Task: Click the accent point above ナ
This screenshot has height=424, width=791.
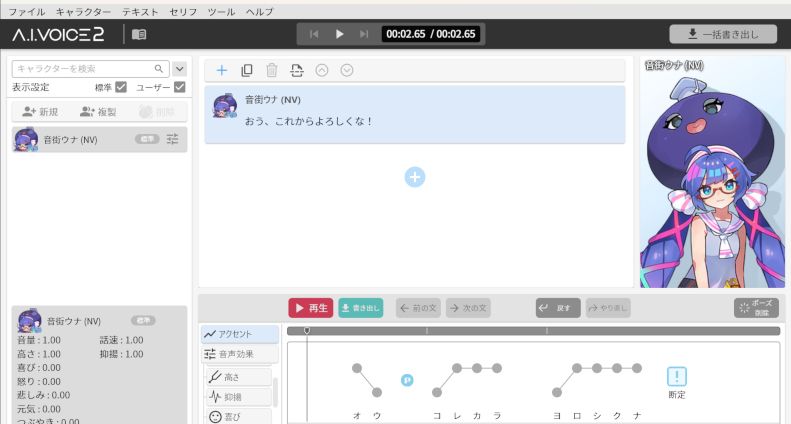Action: click(x=637, y=368)
